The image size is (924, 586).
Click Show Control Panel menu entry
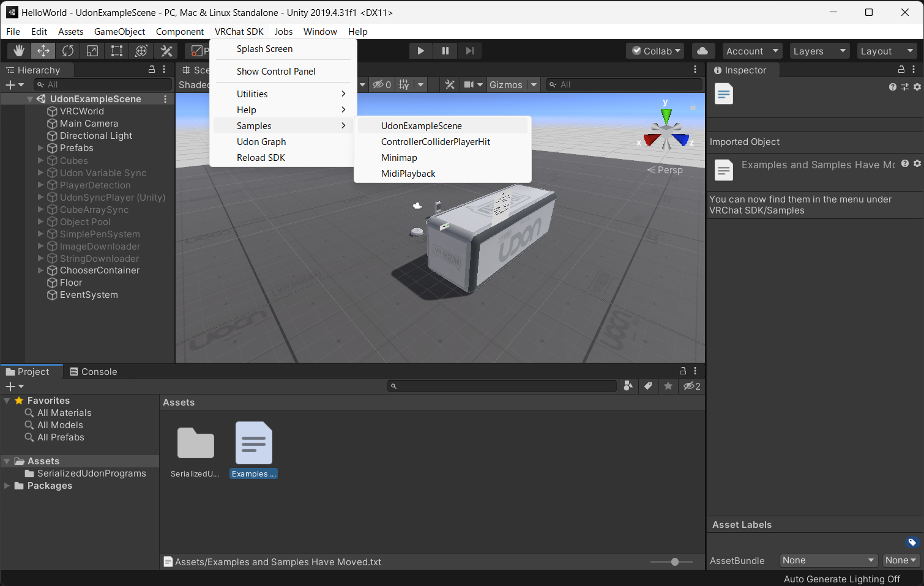[x=276, y=72]
